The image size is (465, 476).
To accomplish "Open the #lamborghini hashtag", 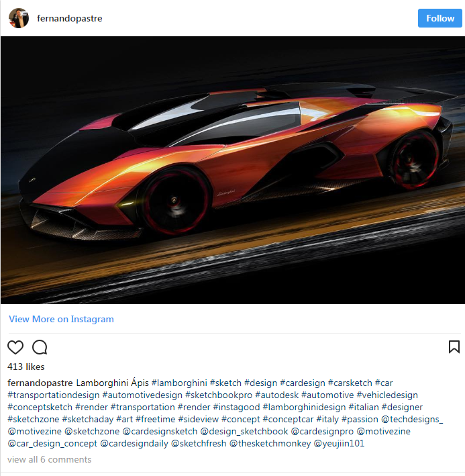I will (x=179, y=383).
